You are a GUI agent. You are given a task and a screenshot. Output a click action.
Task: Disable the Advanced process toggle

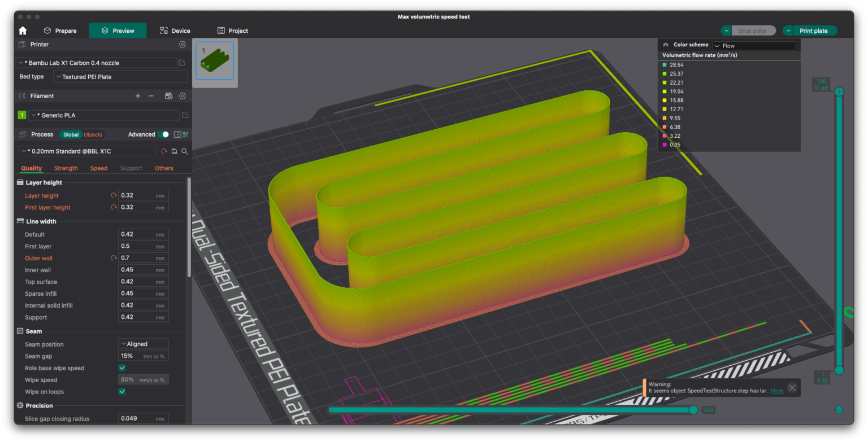tap(164, 134)
